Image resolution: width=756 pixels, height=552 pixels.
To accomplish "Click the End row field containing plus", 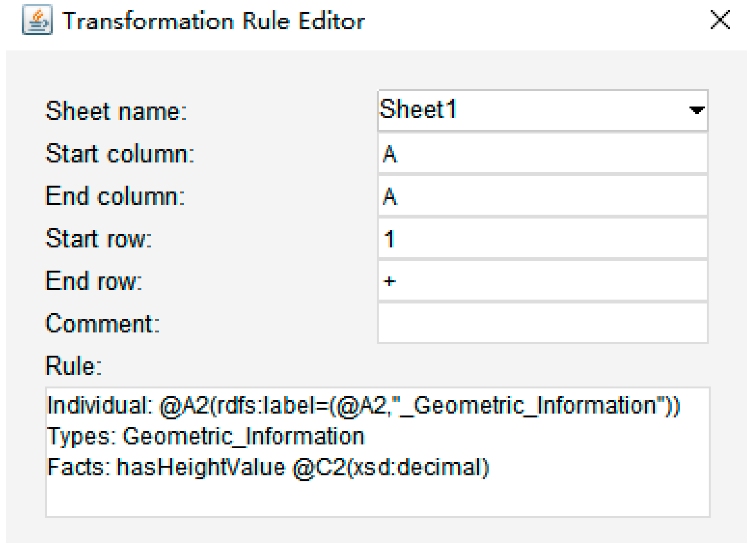I will [542, 281].
